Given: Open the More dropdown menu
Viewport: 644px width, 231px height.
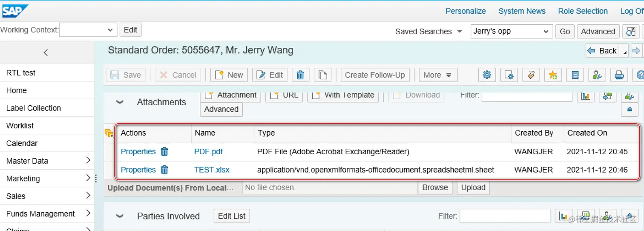Looking at the screenshot, I should click(x=438, y=75).
